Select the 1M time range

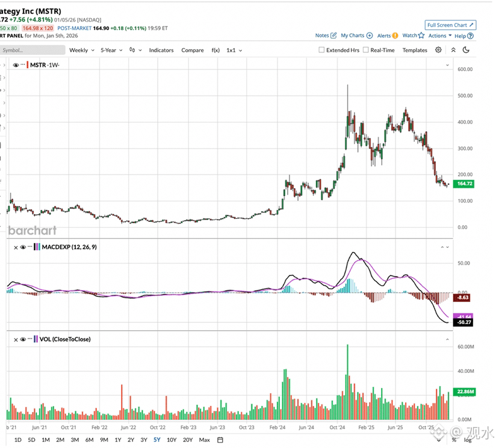(46, 440)
